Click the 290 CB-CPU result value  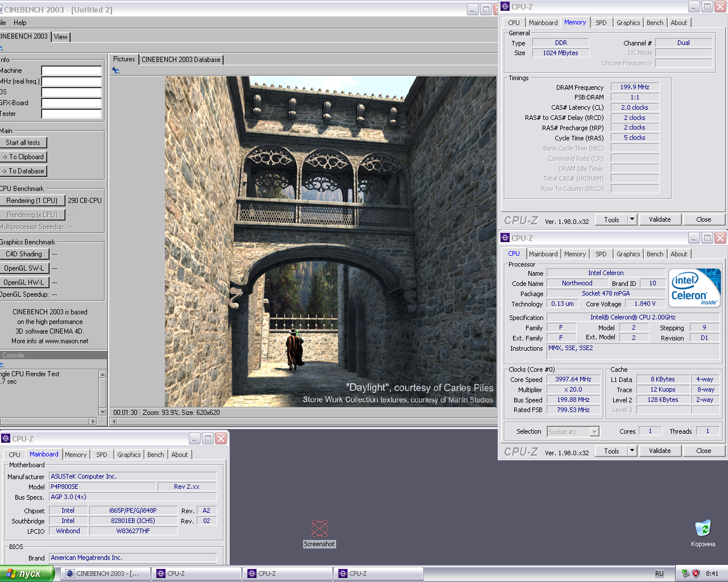pos(85,201)
